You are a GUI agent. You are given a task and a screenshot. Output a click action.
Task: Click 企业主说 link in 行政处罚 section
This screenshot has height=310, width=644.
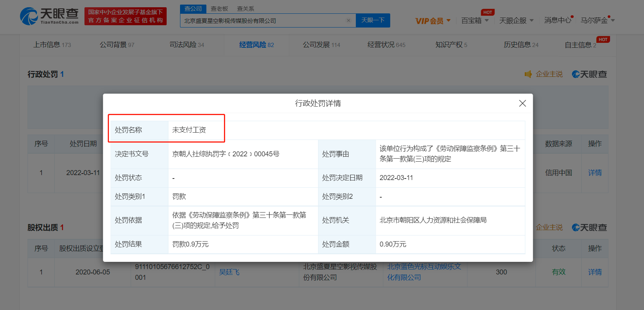coord(549,74)
